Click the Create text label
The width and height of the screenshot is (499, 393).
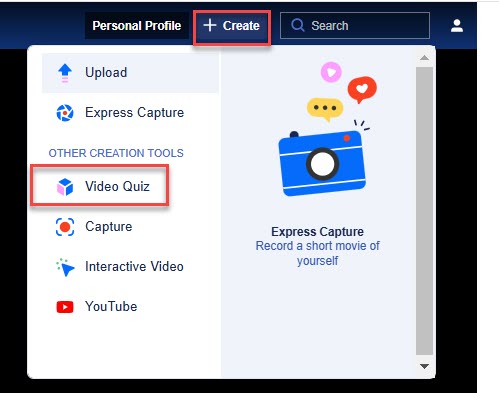point(241,26)
